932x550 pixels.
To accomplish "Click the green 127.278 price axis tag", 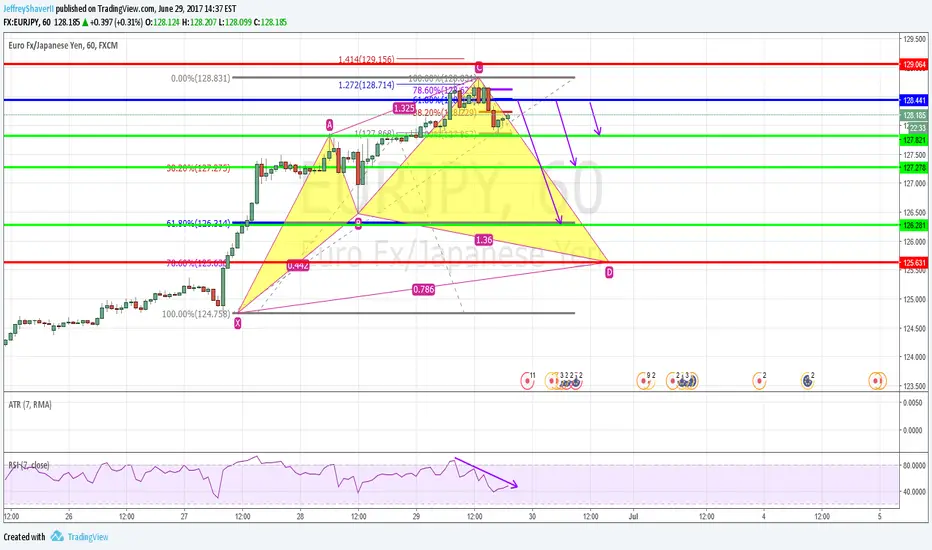I will (x=914, y=168).
